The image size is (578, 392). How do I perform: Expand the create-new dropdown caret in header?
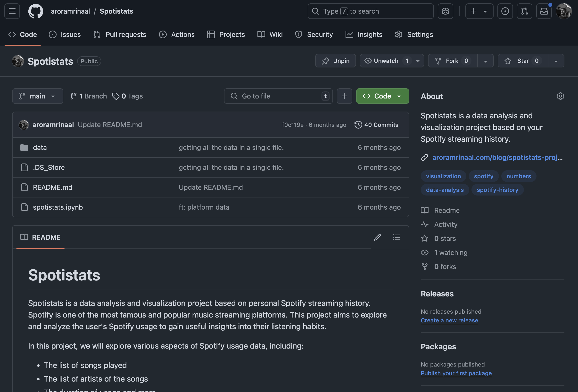coord(485,11)
